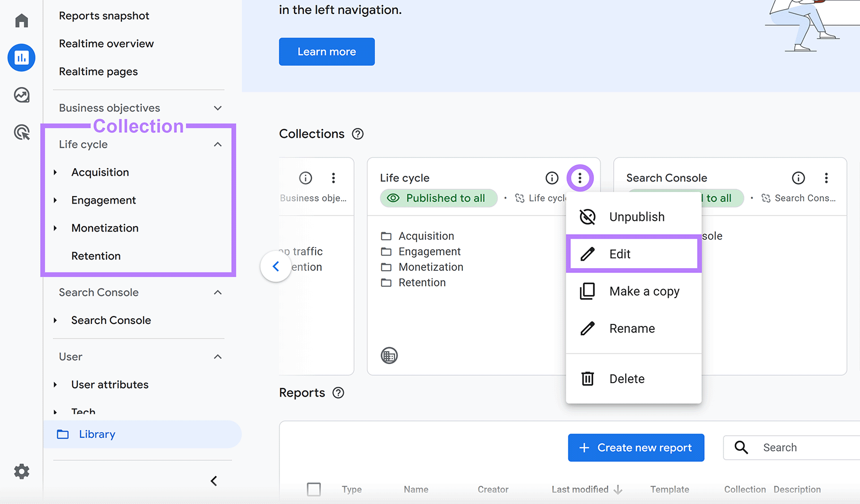Screen dimensions: 860x504
Task: Collapse the Life cycle section in the sidebar
Action: pyautogui.click(x=218, y=144)
